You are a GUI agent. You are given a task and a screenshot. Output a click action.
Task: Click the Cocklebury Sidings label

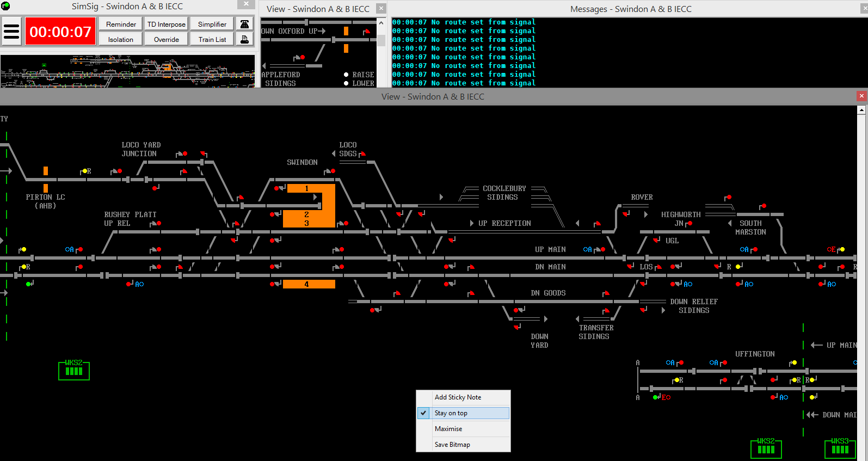click(504, 193)
